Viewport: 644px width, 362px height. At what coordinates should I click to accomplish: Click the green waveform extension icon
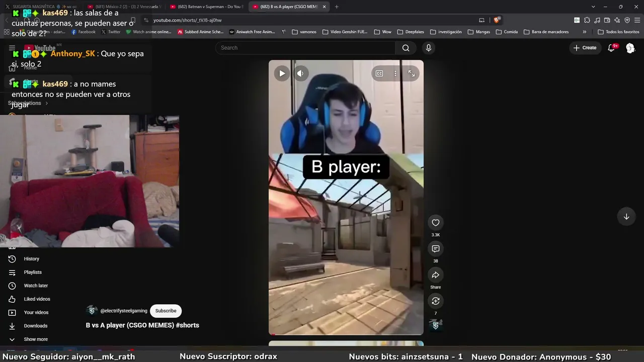(x=577, y=20)
